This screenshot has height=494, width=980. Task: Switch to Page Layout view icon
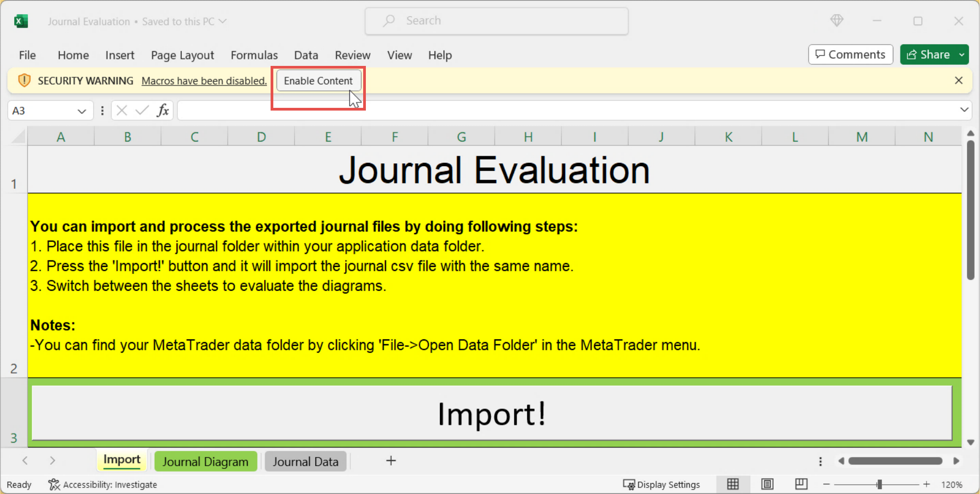tap(767, 484)
